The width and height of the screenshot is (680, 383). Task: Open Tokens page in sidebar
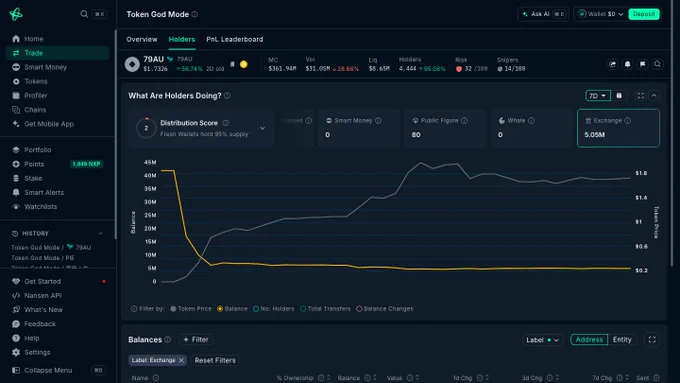pos(36,82)
